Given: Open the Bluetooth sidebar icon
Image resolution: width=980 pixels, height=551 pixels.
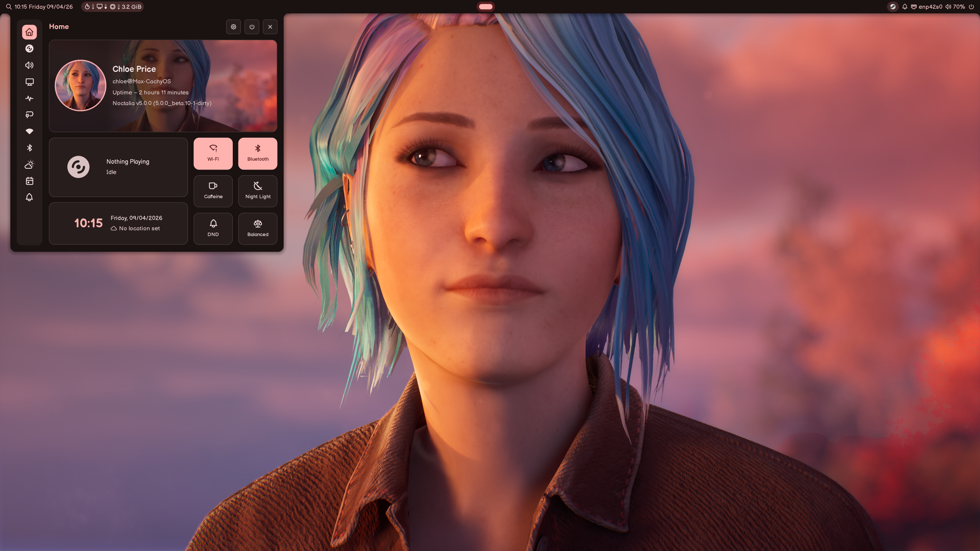Looking at the screenshot, I should pos(29,148).
